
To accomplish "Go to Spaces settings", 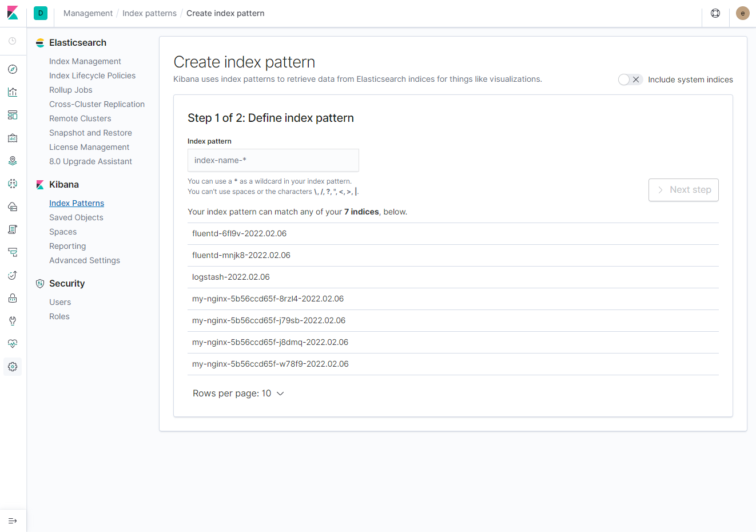I will point(63,232).
